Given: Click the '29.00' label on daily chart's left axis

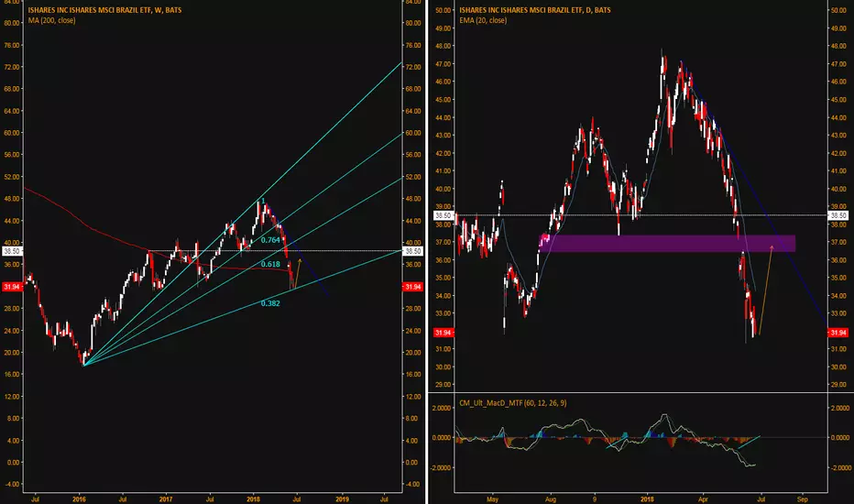Looking at the screenshot, I should [443, 385].
